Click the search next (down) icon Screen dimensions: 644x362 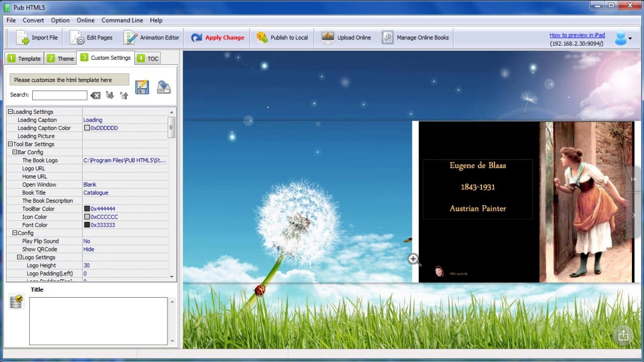[x=110, y=95]
